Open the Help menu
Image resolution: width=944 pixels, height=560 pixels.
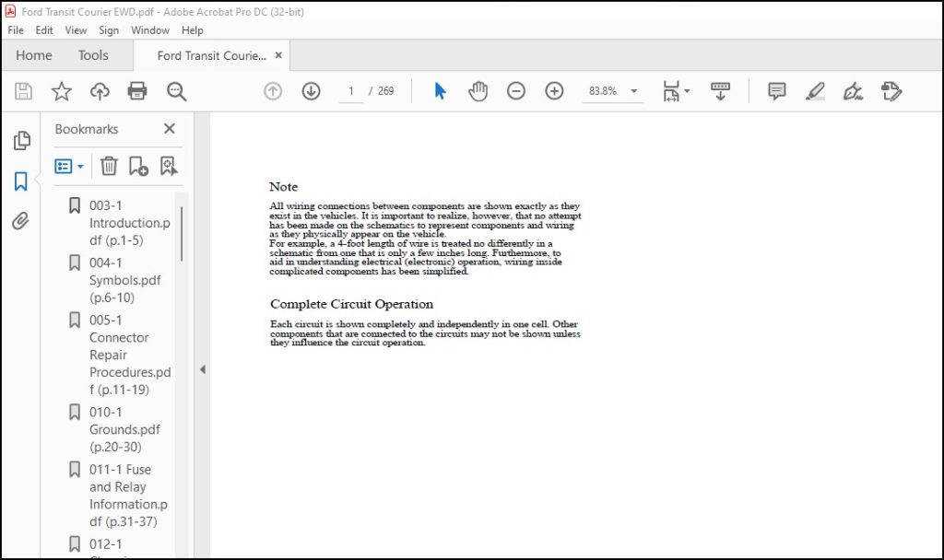click(x=192, y=30)
